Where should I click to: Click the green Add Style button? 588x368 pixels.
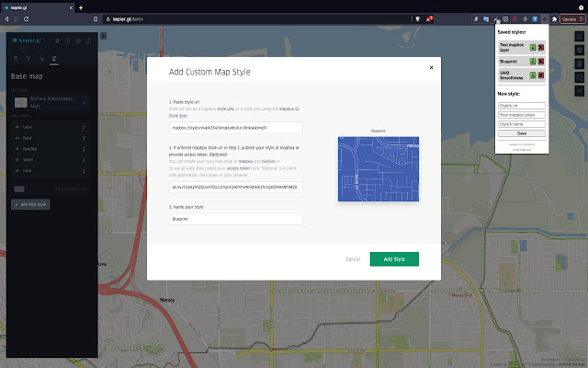pos(394,259)
